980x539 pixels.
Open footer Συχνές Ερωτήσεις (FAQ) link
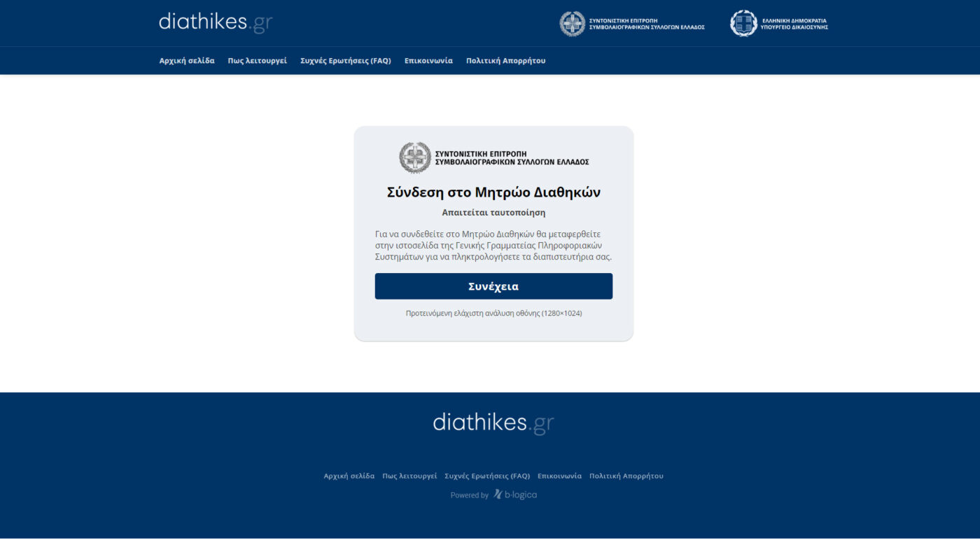click(x=487, y=476)
